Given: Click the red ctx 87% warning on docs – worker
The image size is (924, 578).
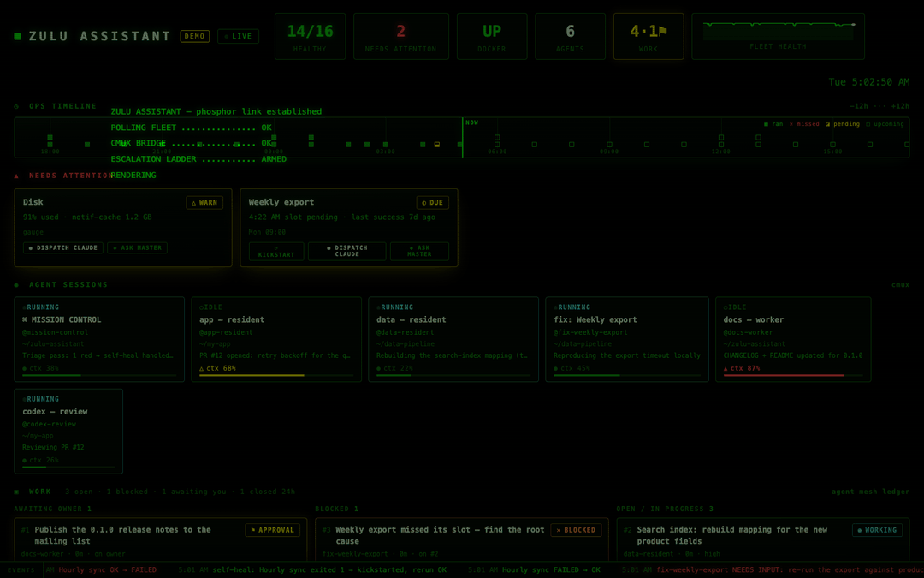Looking at the screenshot, I should click(x=741, y=368).
